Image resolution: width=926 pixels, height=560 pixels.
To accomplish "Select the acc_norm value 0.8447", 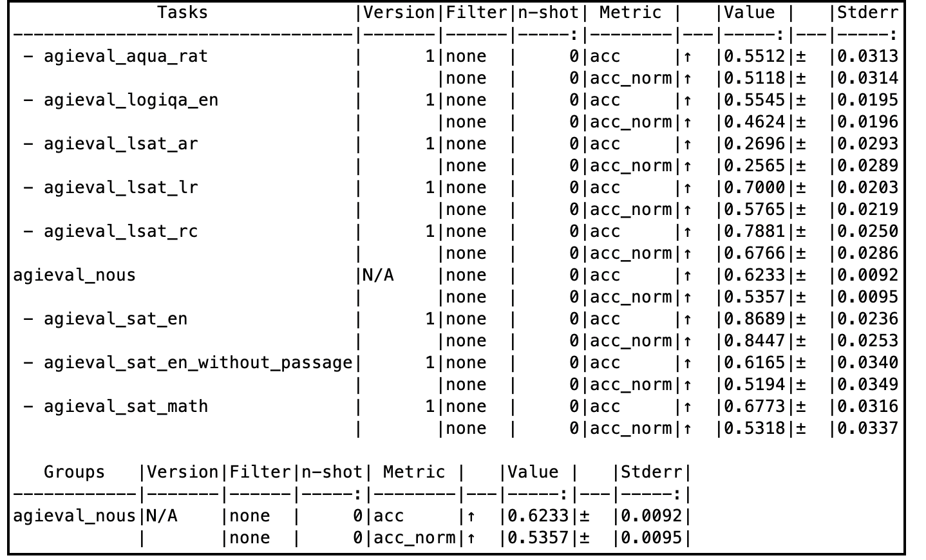I will [x=755, y=341].
